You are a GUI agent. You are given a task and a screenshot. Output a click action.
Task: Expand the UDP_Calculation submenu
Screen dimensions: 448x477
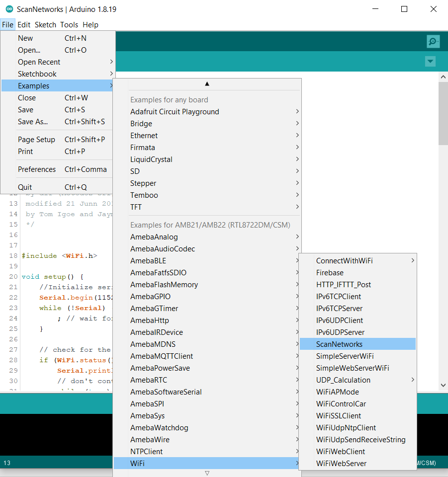(x=358, y=380)
